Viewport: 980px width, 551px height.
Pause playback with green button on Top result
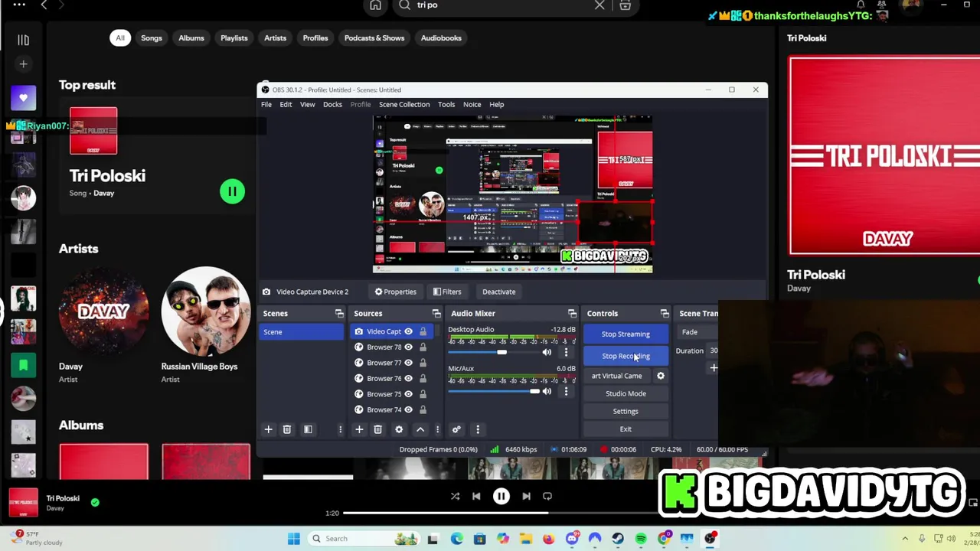(x=232, y=191)
